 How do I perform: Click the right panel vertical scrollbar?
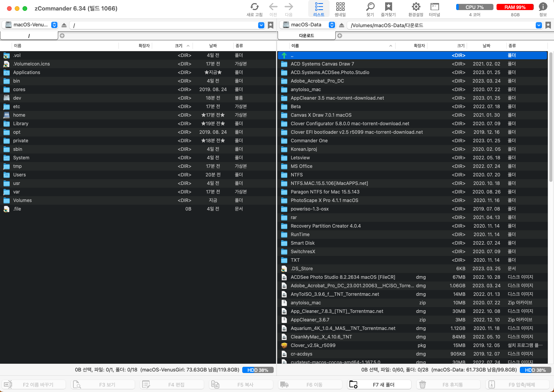pos(551,116)
